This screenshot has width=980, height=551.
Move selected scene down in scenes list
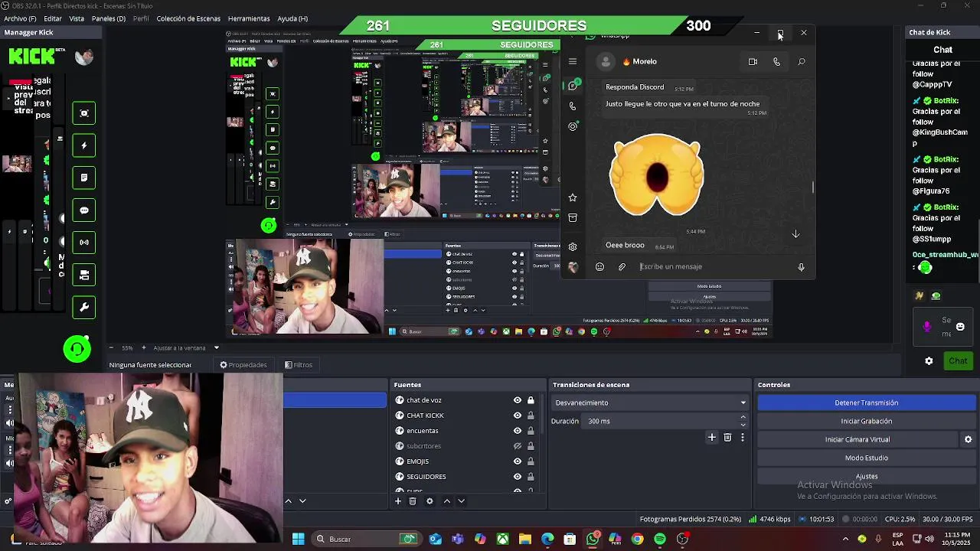(302, 501)
